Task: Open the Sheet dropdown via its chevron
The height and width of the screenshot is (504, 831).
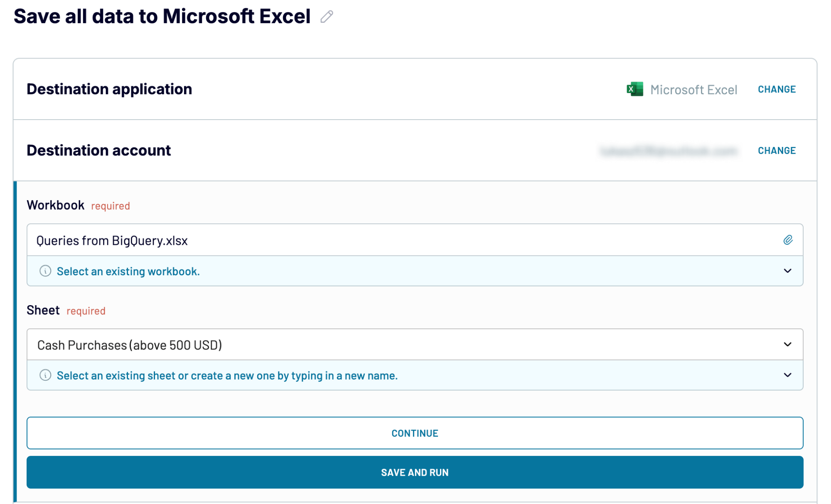Action: 787,344
